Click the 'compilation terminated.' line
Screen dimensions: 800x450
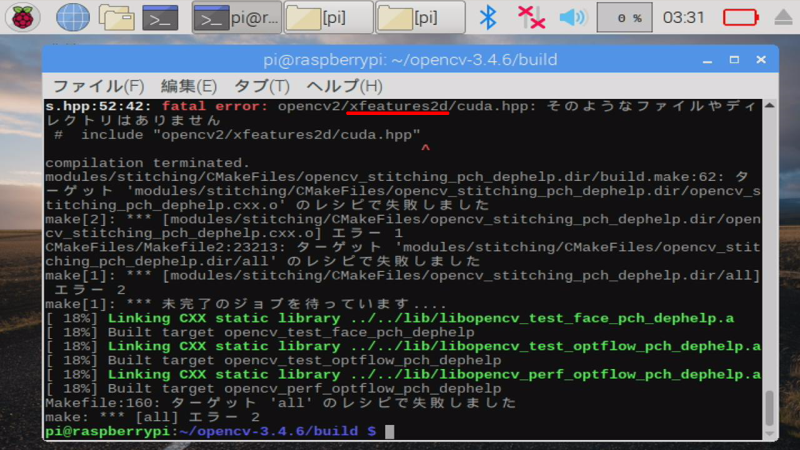(147, 163)
